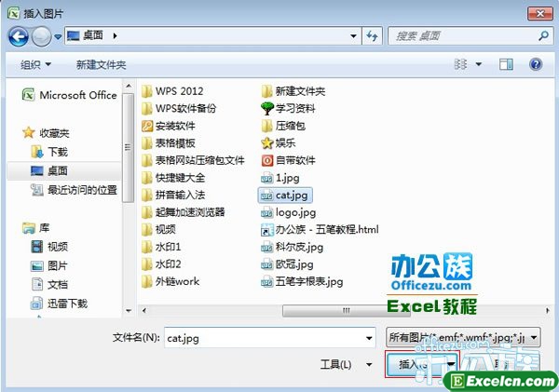The image size is (559, 392).
Task: Select the 外链work folder
Action: click(x=170, y=281)
